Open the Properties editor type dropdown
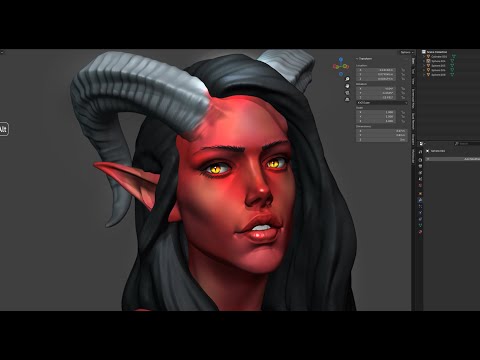Screen dimensions: 480x360 (422, 144)
